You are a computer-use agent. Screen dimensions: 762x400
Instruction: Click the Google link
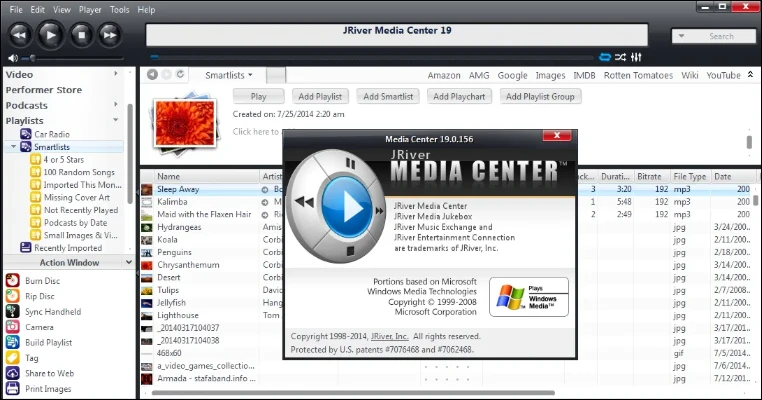[x=512, y=75]
